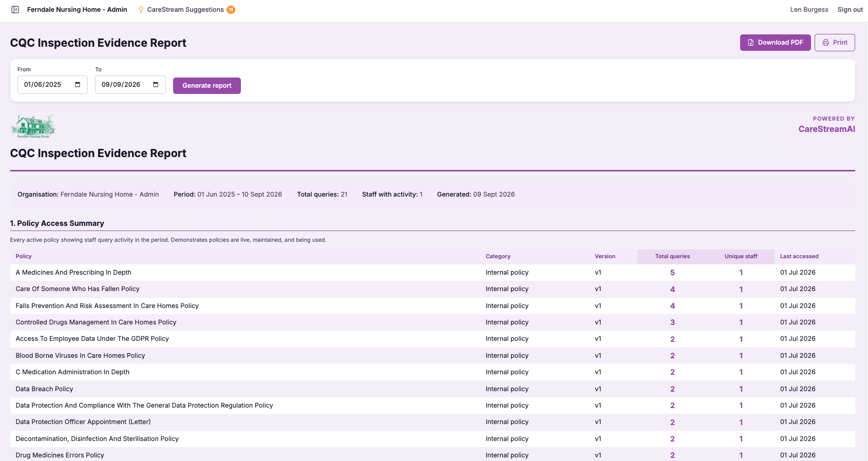Click Internal policy category for Data Breach Policy
Viewport: 868px width, 461px height.
tap(507, 389)
